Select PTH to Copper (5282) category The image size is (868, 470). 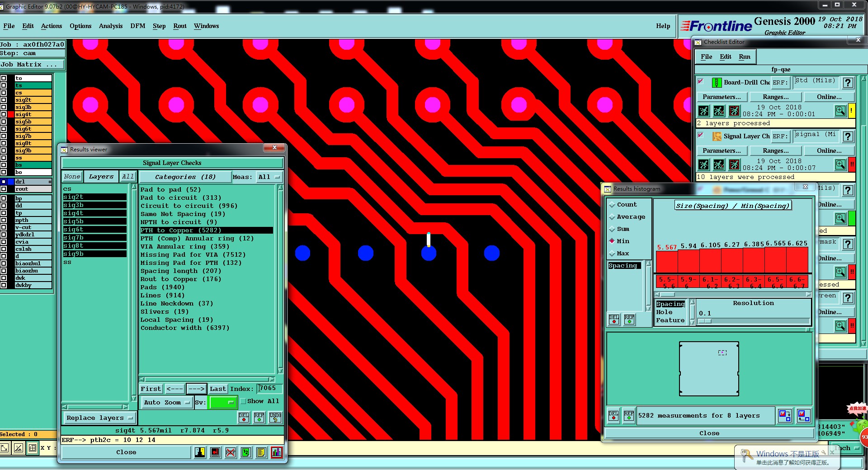coord(206,230)
